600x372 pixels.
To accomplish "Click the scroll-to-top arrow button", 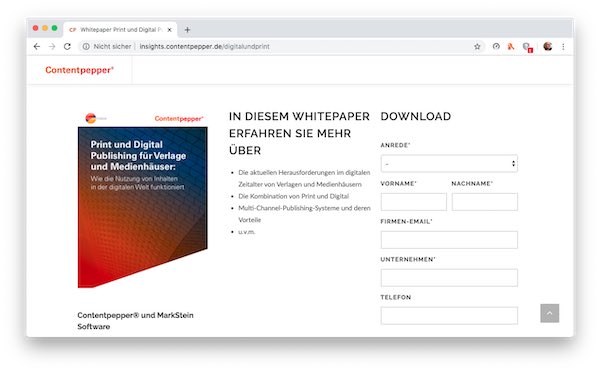I will (x=549, y=313).
